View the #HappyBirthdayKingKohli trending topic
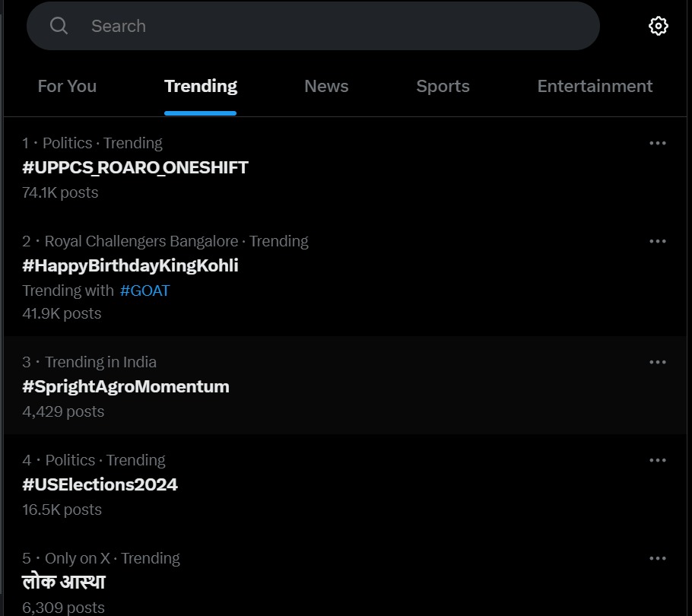The height and width of the screenshot is (616, 692). tap(130, 265)
